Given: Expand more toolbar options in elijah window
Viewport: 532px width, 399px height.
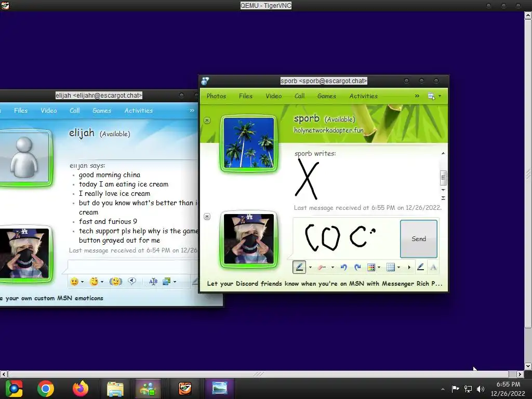Looking at the screenshot, I should (192, 111).
